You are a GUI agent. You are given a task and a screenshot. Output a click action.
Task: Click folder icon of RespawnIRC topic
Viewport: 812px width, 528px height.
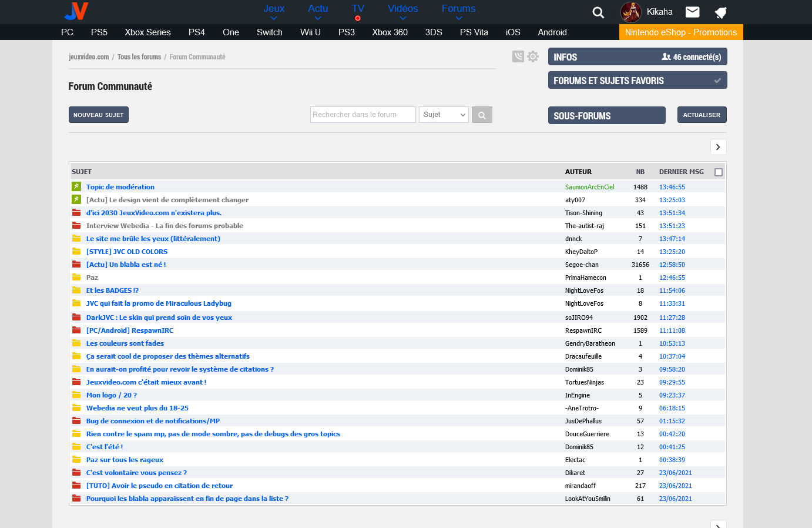coord(76,330)
